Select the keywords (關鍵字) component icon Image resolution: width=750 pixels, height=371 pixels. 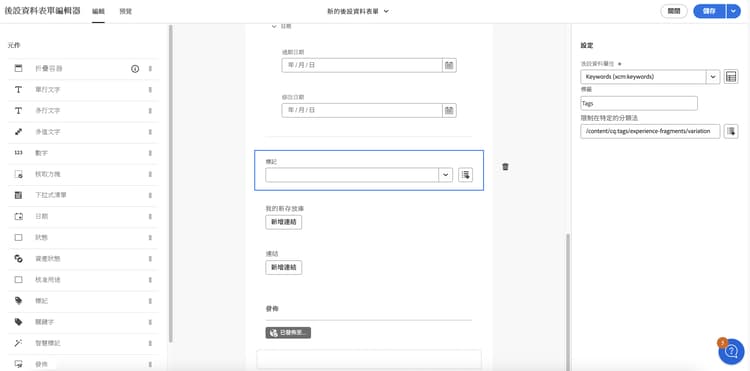[19, 322]
